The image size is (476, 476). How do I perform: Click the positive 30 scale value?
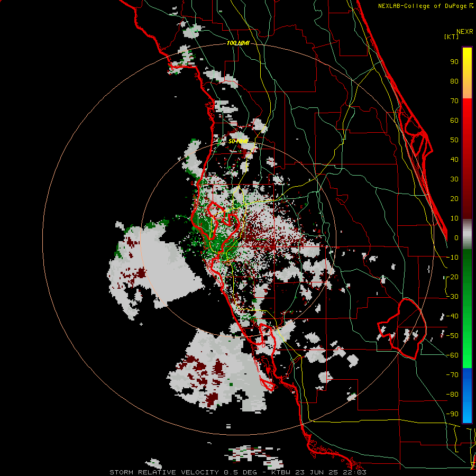pyautogui.click(x=454, y=179)
